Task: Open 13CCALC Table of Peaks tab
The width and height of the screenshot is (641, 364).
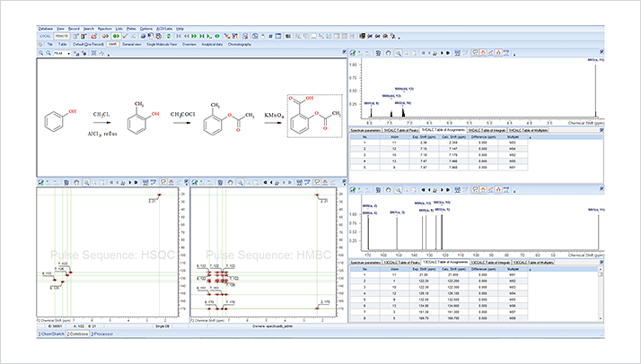Action: point(401,262)
